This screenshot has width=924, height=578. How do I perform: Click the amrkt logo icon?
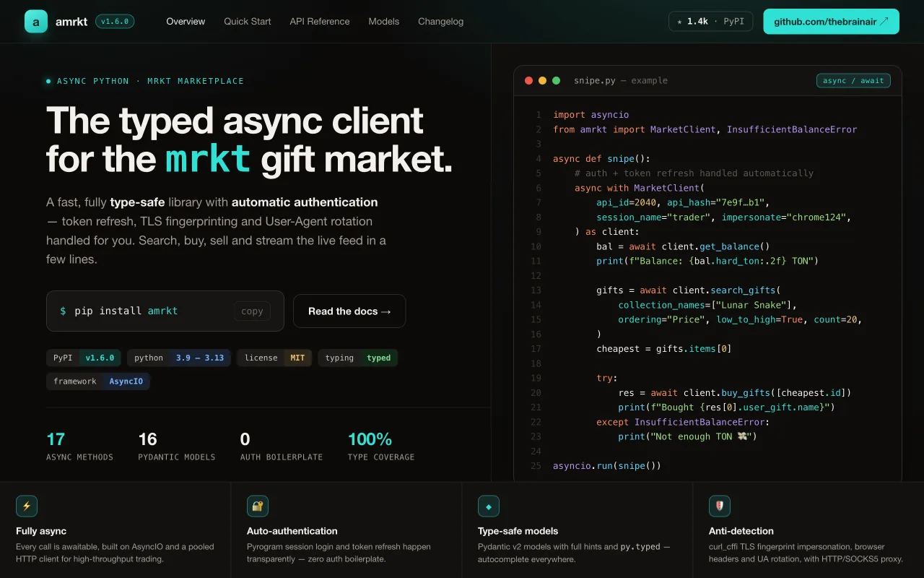click(36, 22)
